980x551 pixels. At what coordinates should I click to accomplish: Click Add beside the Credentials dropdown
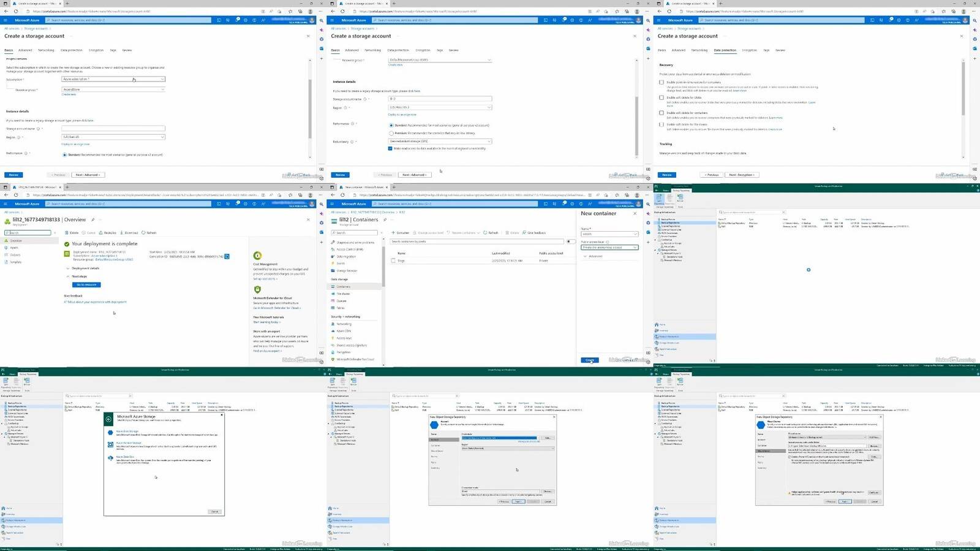[x=547, y=438]
